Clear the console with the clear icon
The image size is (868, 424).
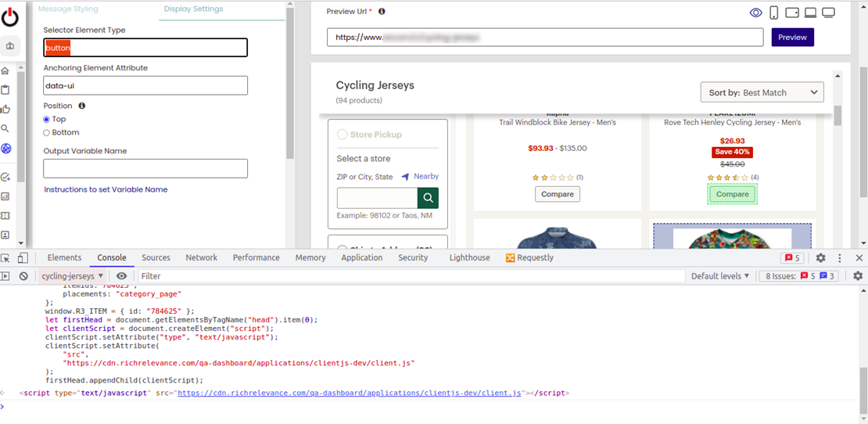point(23,276)
